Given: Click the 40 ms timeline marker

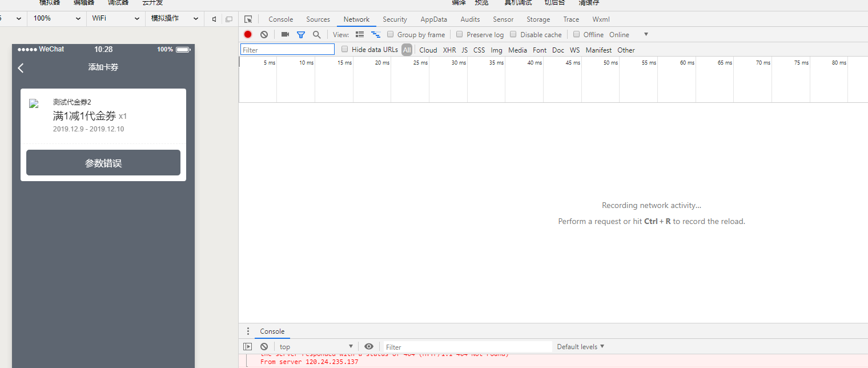Looking at the screenshot, I should click(535, 63).
